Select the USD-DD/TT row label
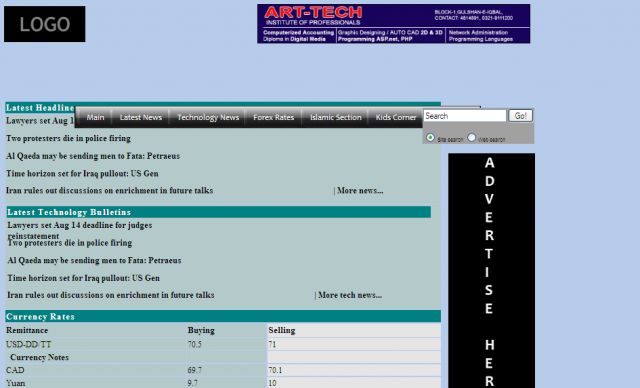 (29, 344)
